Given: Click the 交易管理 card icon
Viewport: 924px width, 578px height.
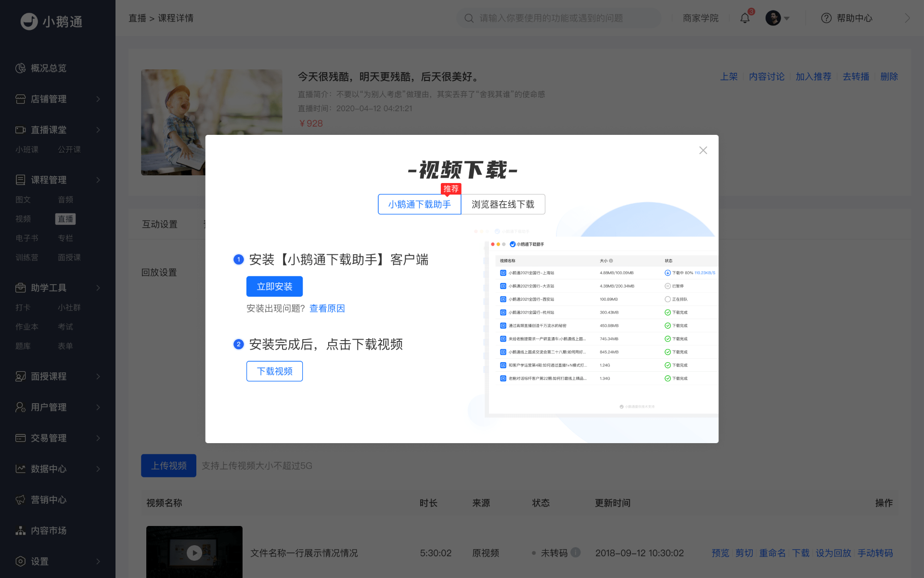Looking at the screenshot, I should point(20,438).
